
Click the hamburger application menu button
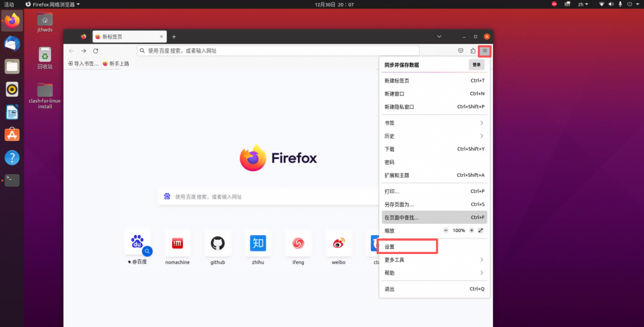pos(484,50)
